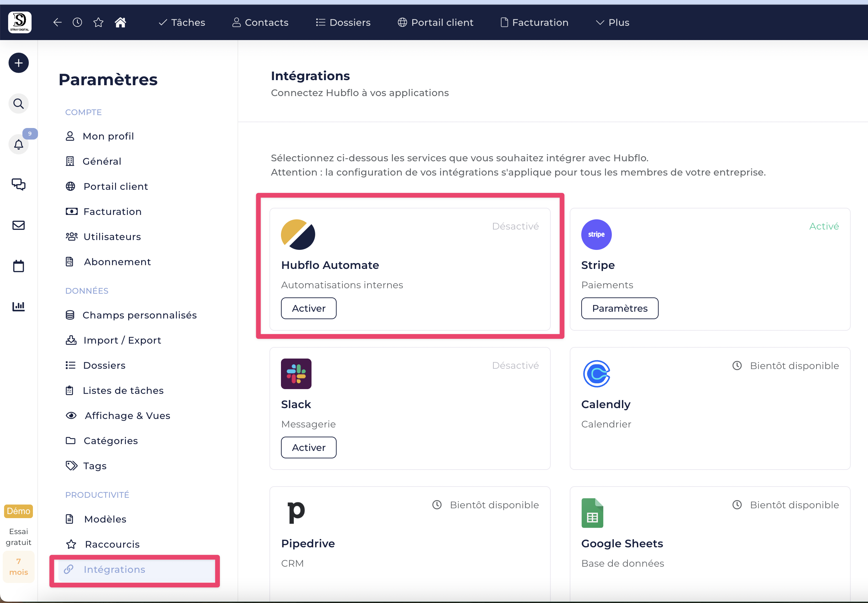Open Champs personnalisés settings

[131, 315]
